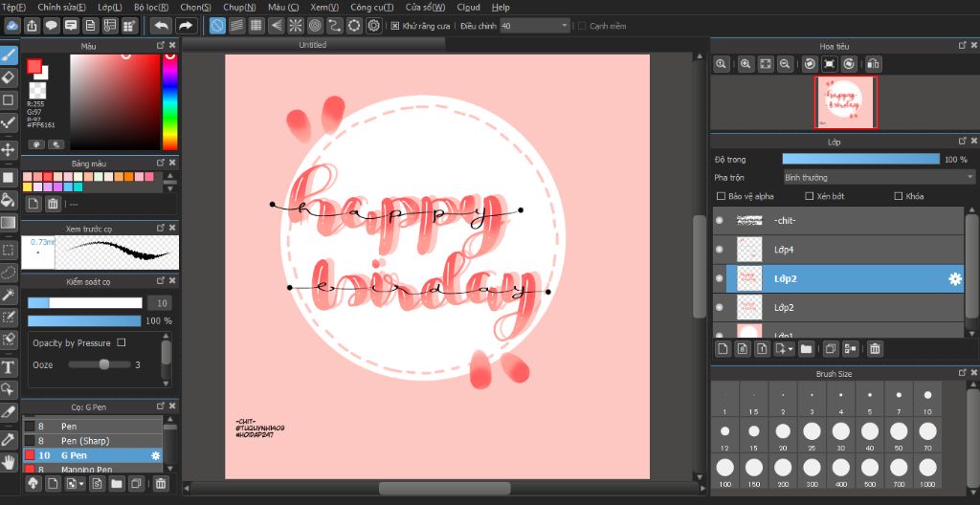Click the rainbow hue slider strip
The image size is (980, 505).
click(169, 101)
